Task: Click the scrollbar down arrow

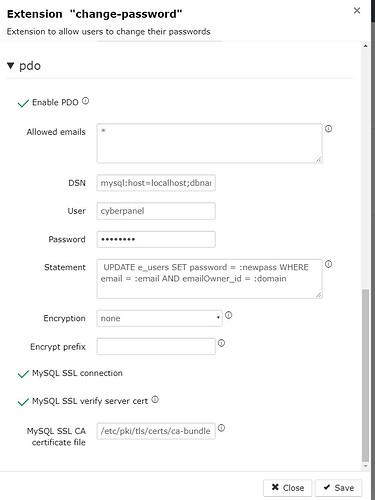Action: [365, 466]
